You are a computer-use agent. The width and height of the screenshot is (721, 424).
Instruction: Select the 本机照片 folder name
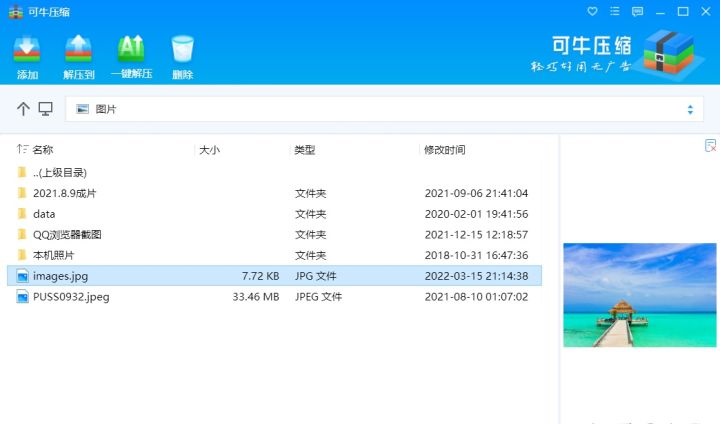click(x=53, y=255)
